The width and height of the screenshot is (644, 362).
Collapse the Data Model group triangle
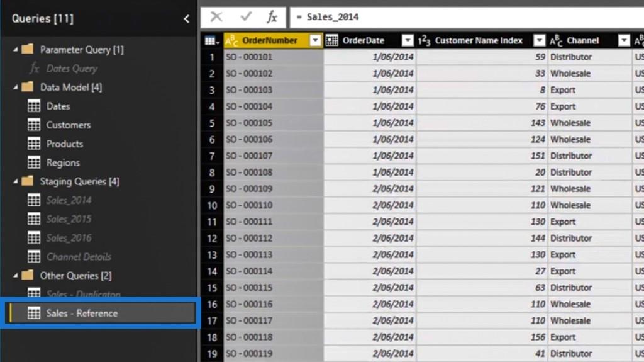pyautogui.click(x=16, y=88)
